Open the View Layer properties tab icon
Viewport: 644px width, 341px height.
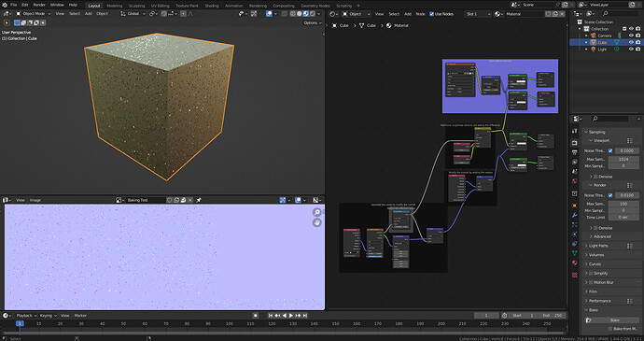(575, 162)
